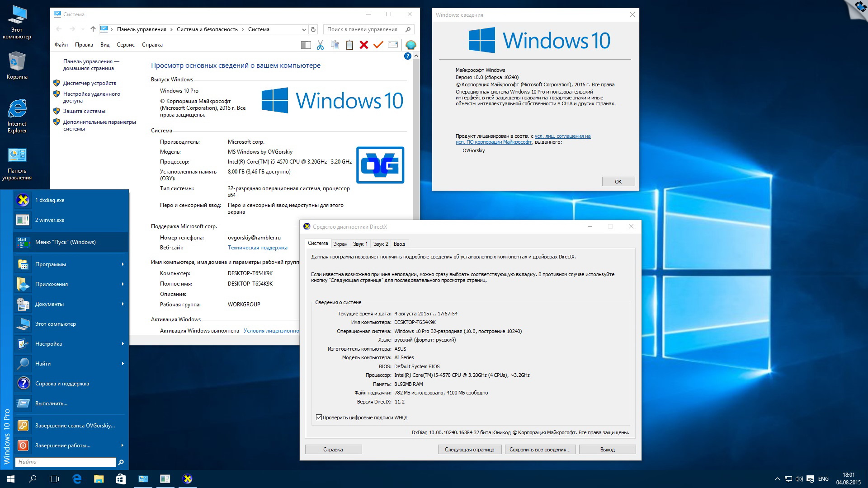This screenshot has height=488, width=868.
Task: Launch Microsoft Edge from the taskbar
Action: click(x=77, y=479)
